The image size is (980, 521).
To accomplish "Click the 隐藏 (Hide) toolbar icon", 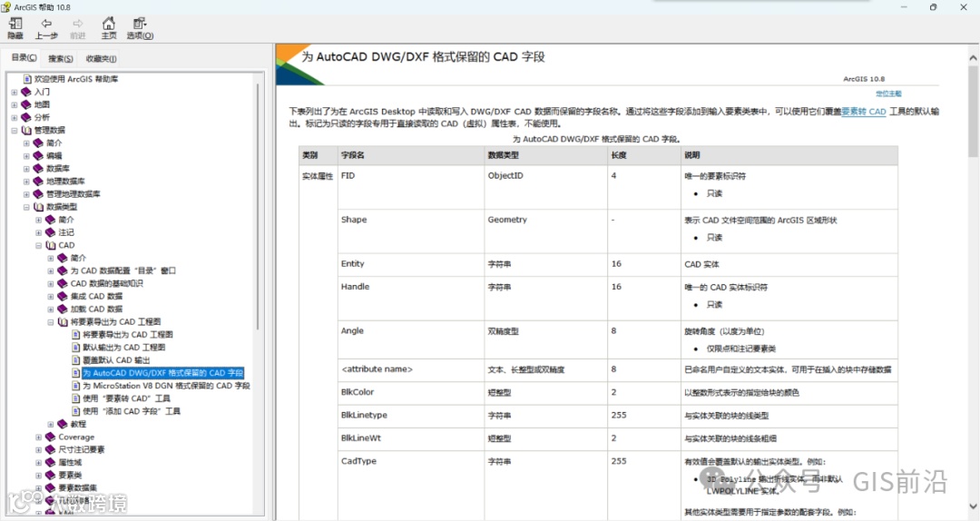I will pyautogui.click(x=15, y=28).
